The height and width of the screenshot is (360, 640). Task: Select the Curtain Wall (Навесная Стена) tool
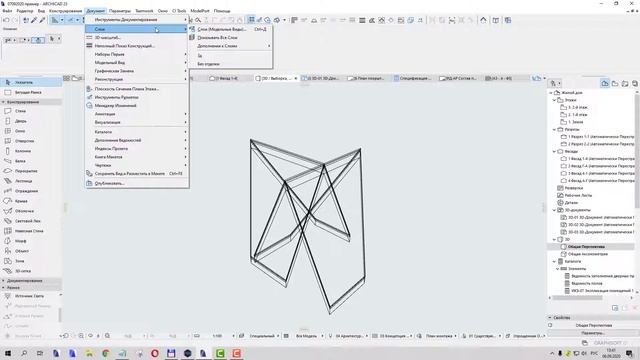(x=31, y=231)
